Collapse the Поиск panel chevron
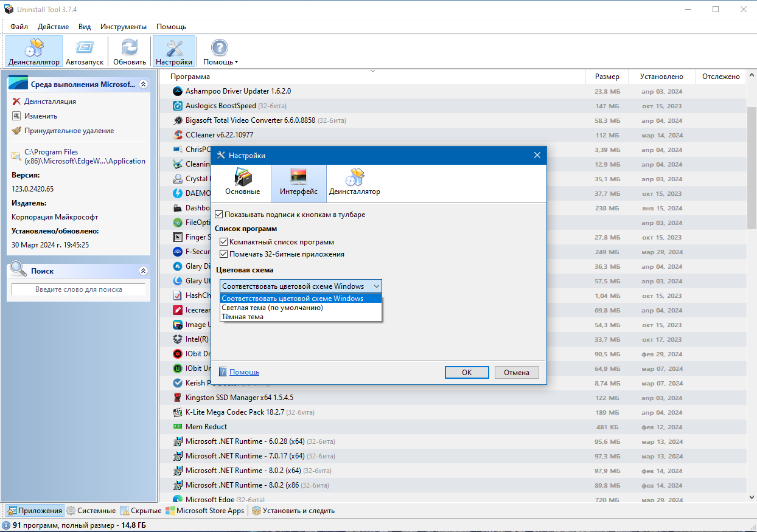 [x=143, y=271]
